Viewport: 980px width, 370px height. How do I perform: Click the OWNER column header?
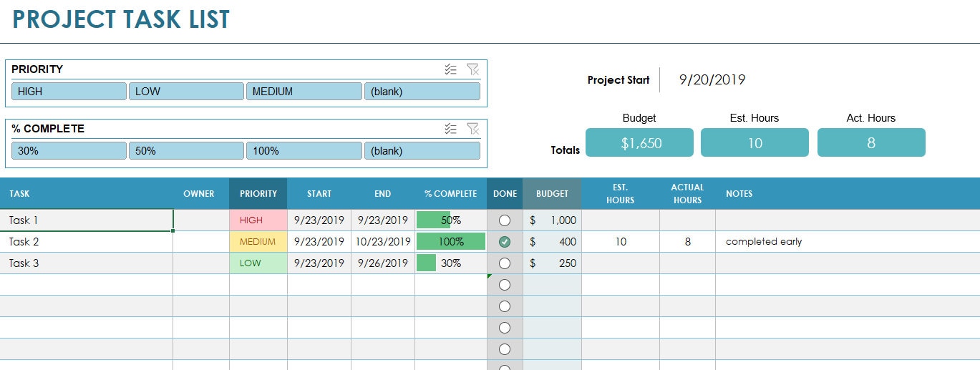coord(201,194)
